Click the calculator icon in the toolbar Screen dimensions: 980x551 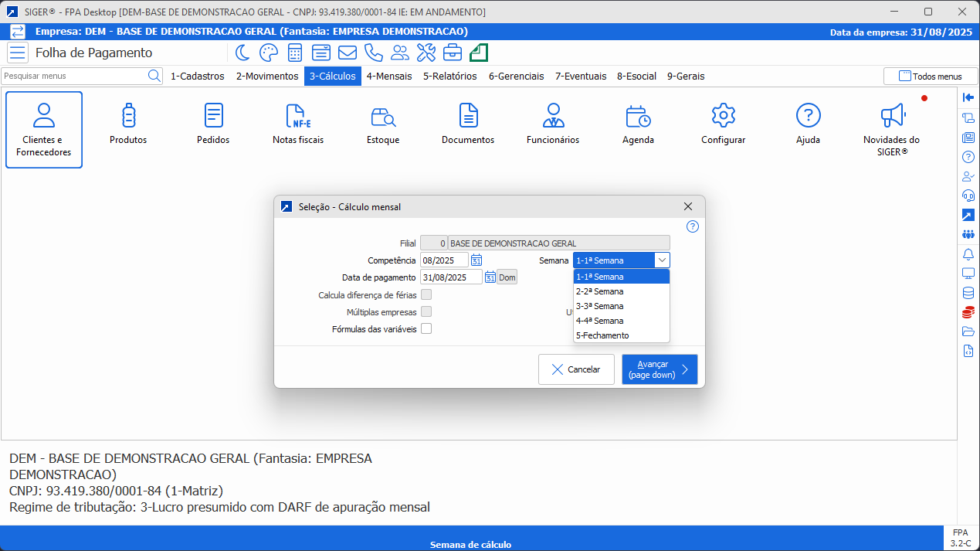tap(294, 53)
